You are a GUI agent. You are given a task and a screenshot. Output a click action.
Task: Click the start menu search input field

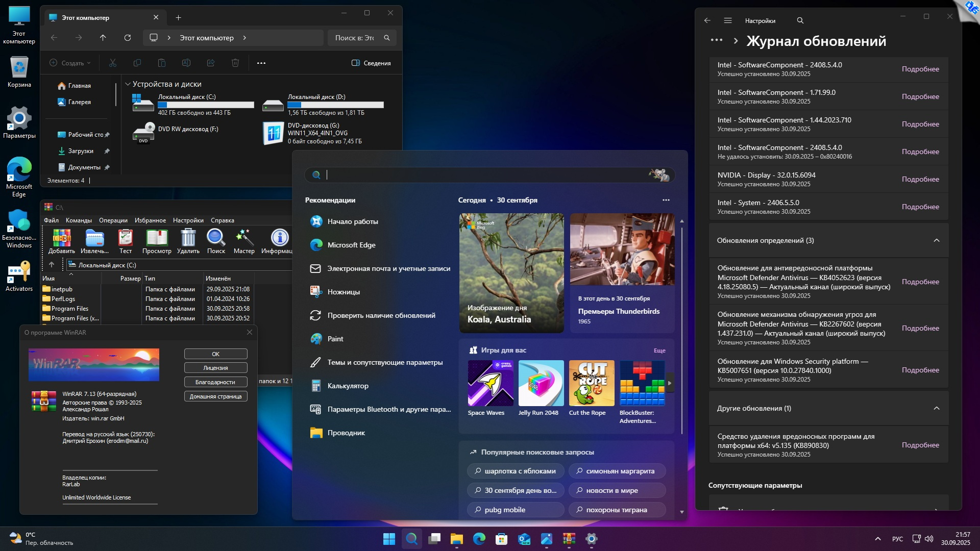(x=485, y=175)
